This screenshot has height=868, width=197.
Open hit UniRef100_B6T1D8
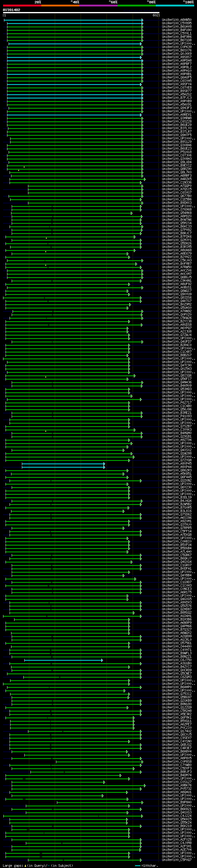tap(177, 40)
